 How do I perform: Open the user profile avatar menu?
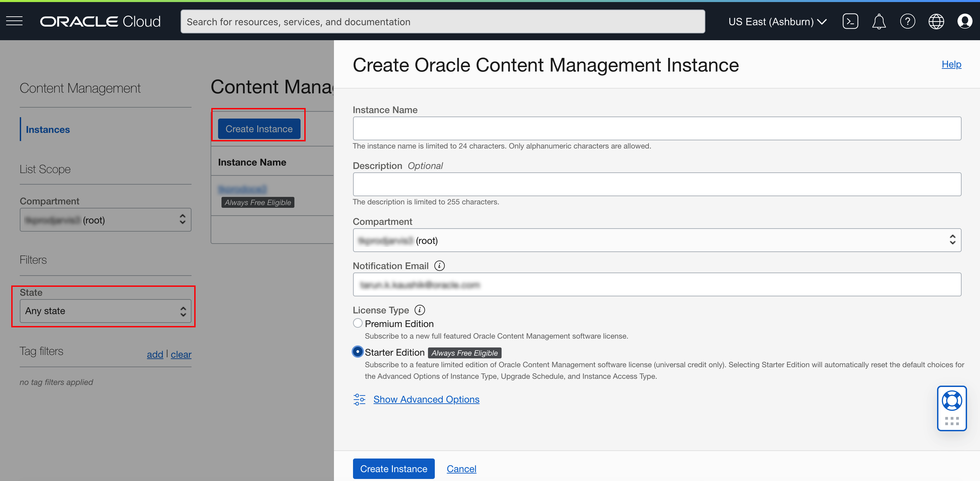click(964, 21)
